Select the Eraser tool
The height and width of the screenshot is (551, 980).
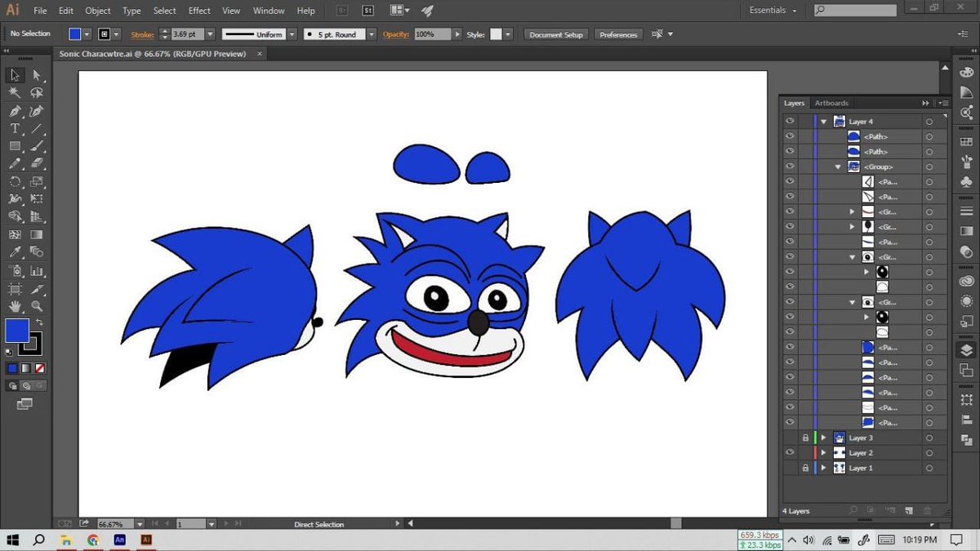[37, 164]
